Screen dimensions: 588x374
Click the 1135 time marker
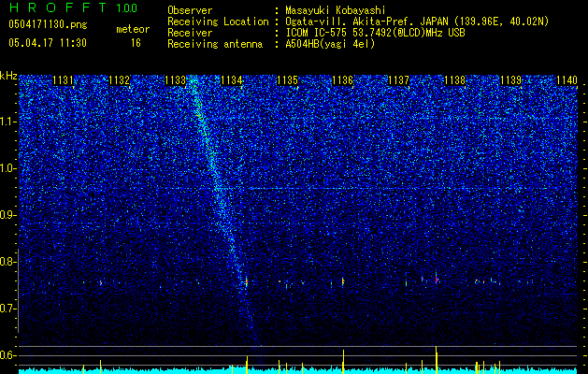[x=287, y=80]
